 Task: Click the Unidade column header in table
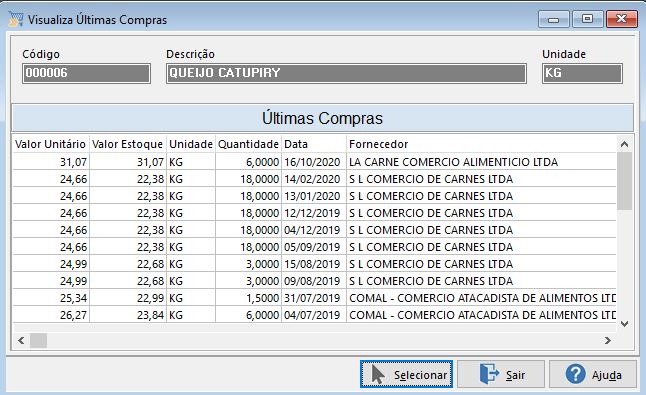(191, 144)
